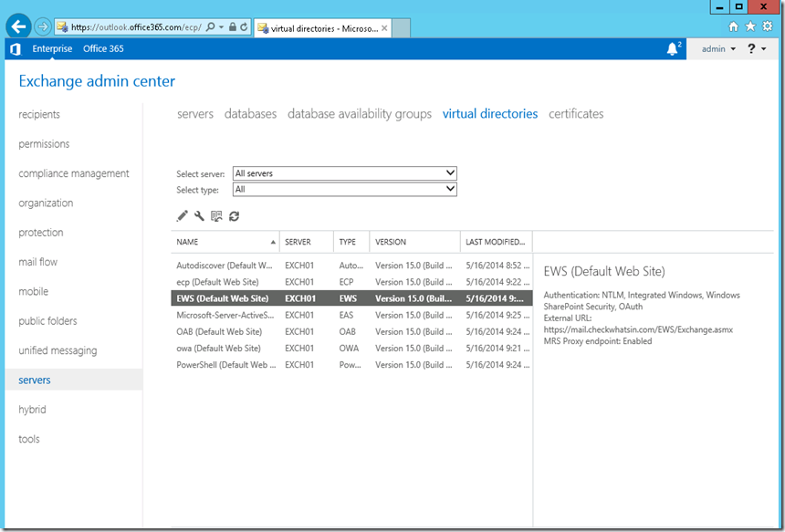Click the lock security icon in address bar

point(232,27)
